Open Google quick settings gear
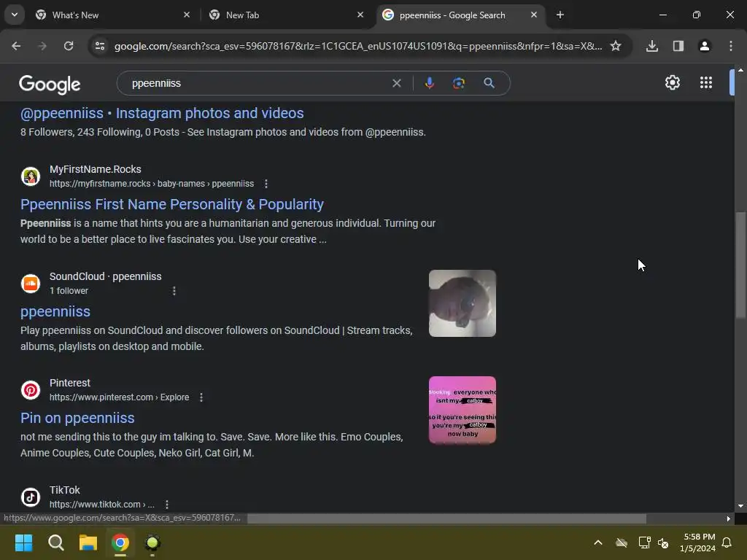The height and width of the screenshot is (560, 747). coord(672,82)
